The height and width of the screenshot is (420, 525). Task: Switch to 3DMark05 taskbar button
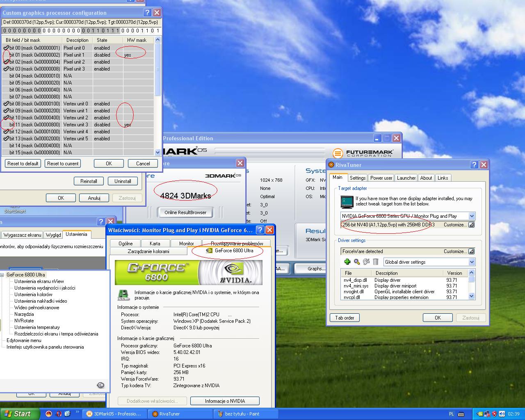114,414
